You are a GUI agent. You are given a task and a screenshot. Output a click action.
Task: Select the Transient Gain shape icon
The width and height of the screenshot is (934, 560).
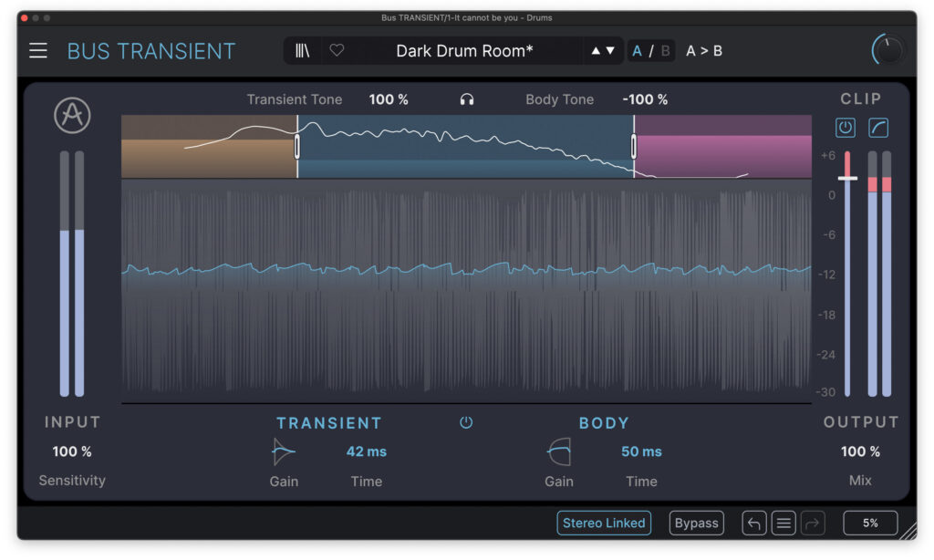coord(284,451)
